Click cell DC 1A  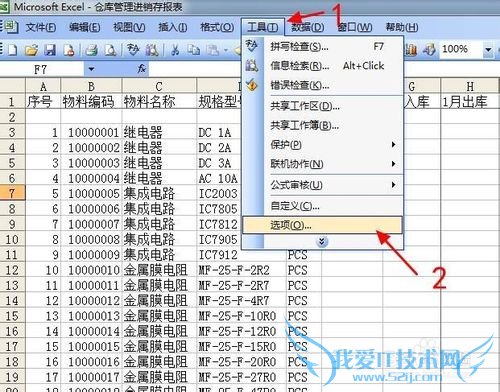coord(219,132)
